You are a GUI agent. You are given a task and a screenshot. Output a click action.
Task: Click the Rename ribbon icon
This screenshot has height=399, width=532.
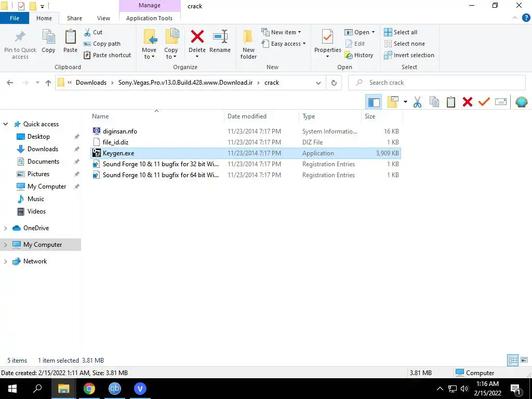pos(220,36)
